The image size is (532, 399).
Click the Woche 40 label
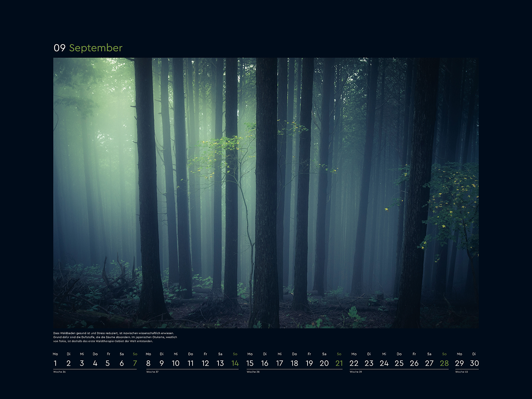click(461, 372)
